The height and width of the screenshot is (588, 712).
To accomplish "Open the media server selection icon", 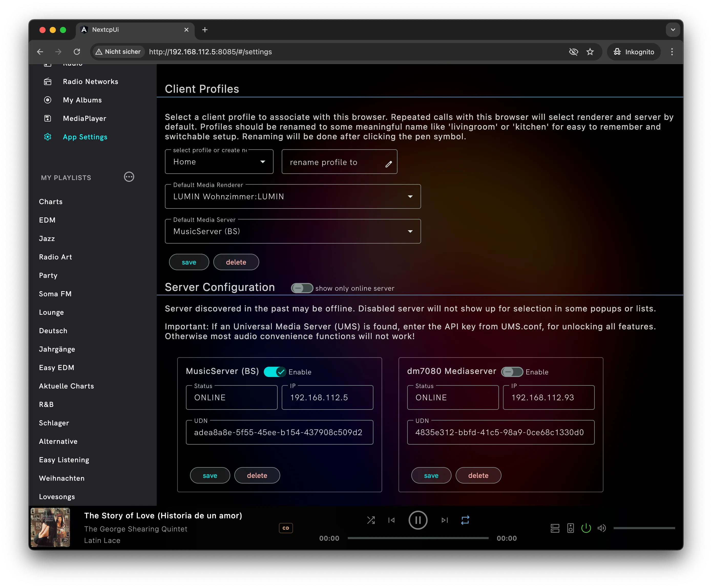I will 555,528.
